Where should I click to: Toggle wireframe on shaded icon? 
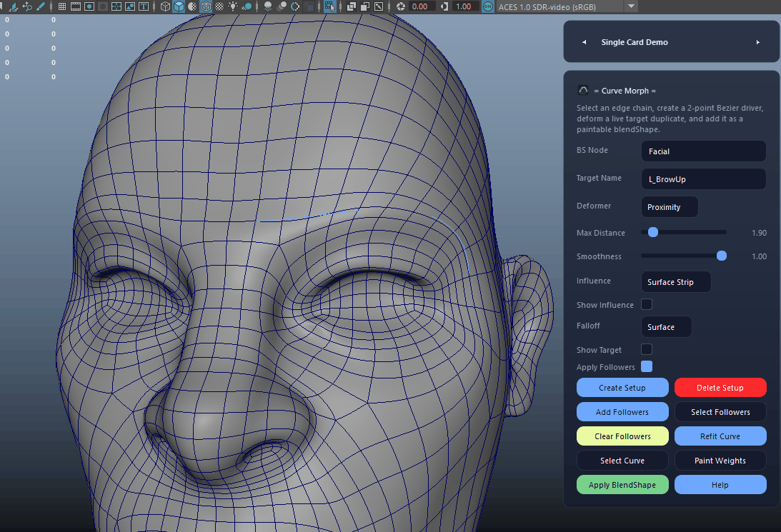(206, 6)
